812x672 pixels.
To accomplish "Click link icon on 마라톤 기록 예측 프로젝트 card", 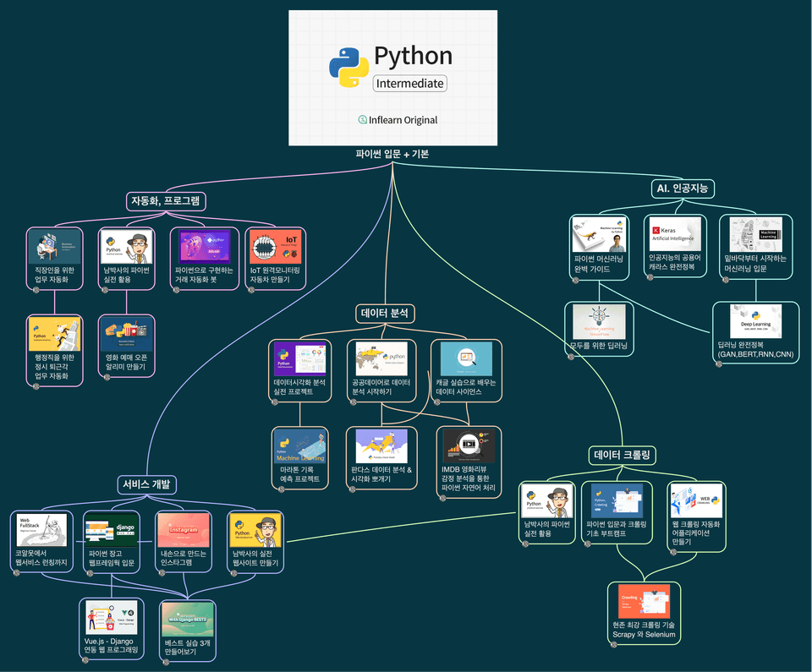I will tap(281, 489).
